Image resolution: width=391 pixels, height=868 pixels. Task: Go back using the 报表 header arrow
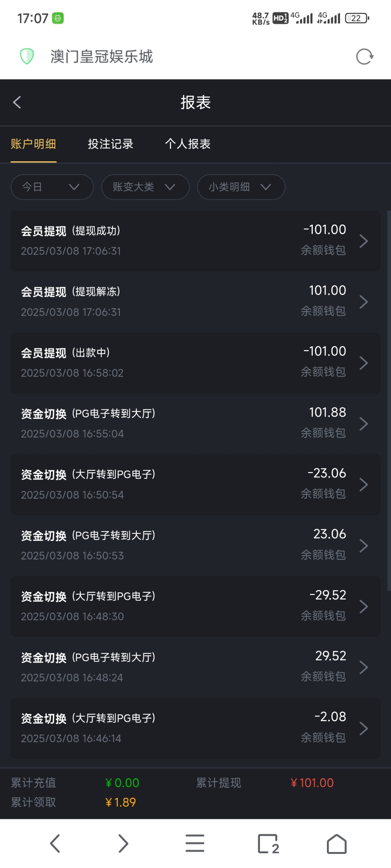(x=17, y=102)
